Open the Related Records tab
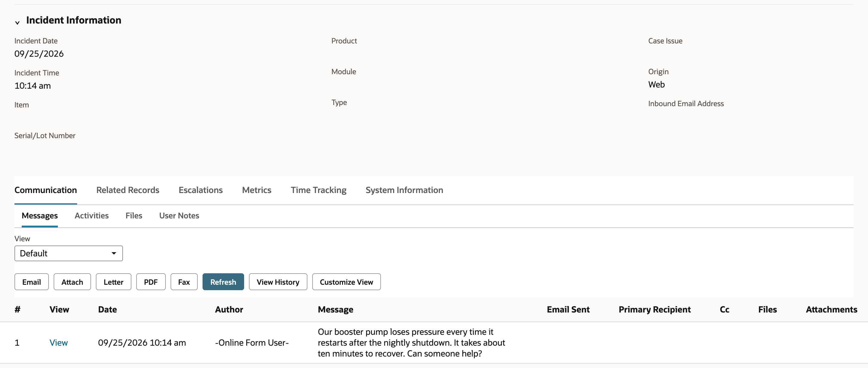 [x=128, y=190]
